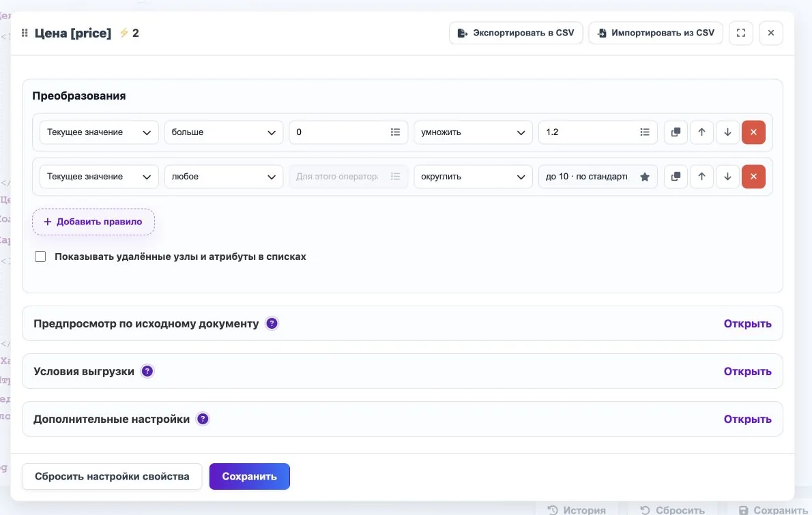Enable Показывать удалённые узлы checkbox
812x515 pixels.
(40, 256)
